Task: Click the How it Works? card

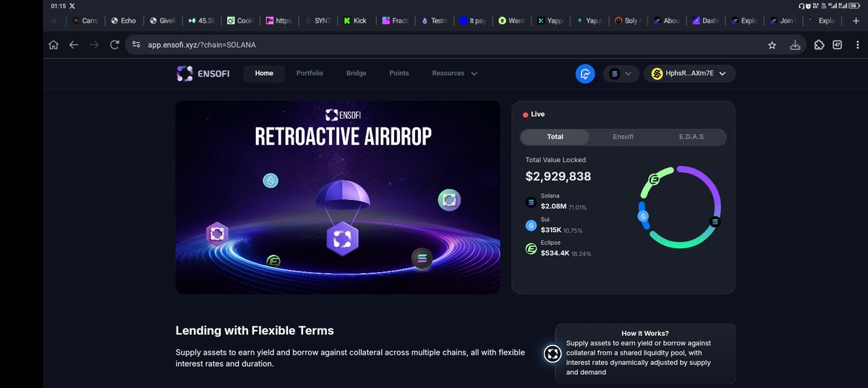Action: click(645, 353)
